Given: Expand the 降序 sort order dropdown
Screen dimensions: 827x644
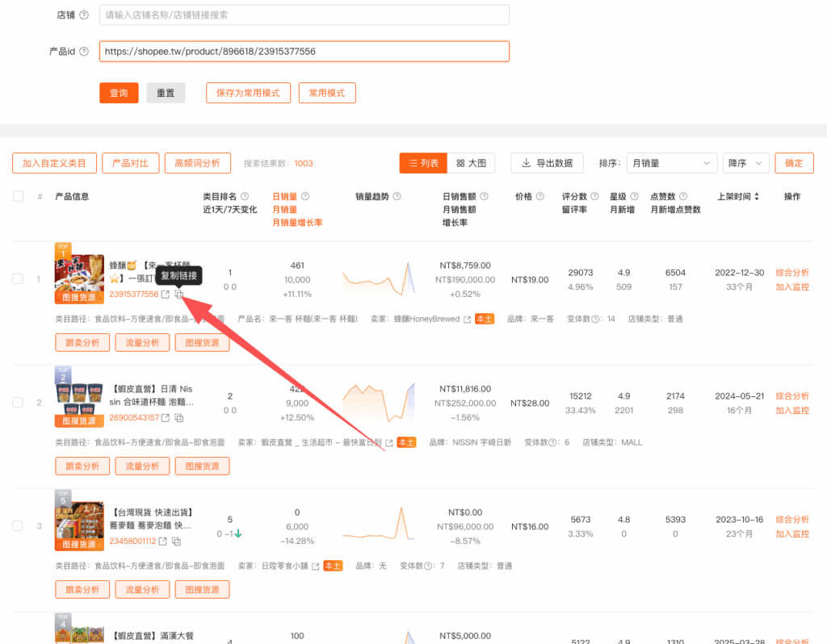Looking at the screenshot, I should click(x=745, y=163).
